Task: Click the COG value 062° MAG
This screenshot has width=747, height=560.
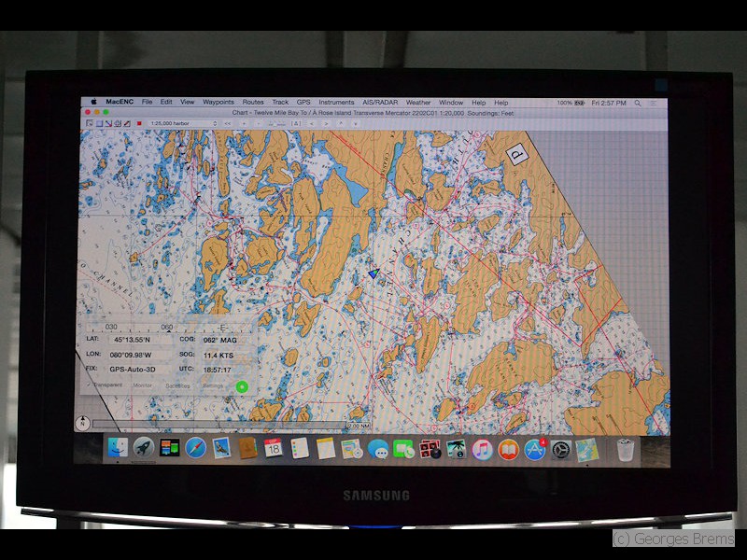Action: 220,340
